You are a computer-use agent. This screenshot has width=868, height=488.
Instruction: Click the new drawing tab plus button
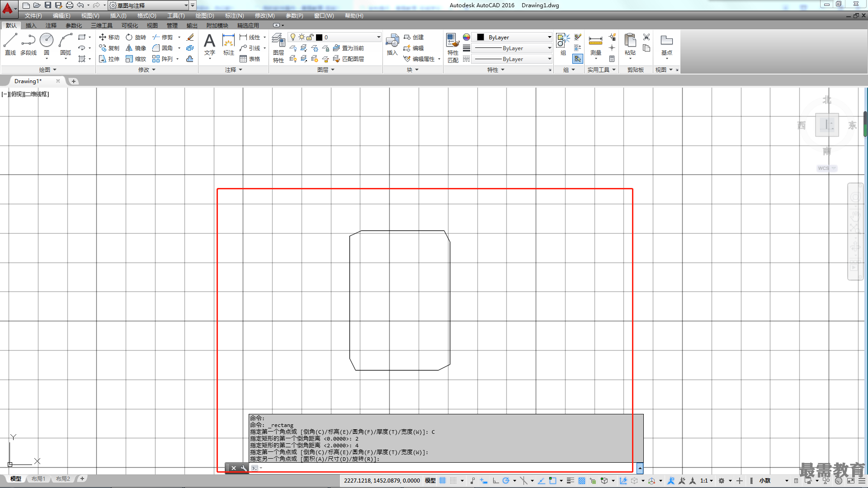(74, 81)
